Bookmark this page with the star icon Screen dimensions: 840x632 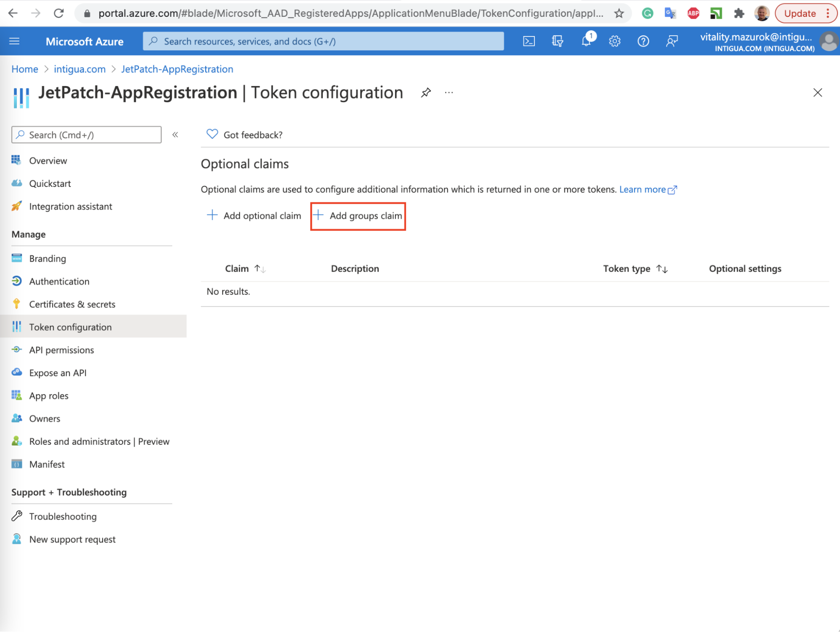point(619,13)
